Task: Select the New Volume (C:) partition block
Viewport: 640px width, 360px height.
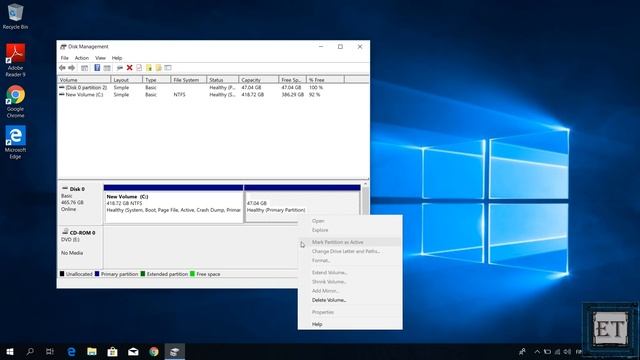Action: [x=173, y=204]
